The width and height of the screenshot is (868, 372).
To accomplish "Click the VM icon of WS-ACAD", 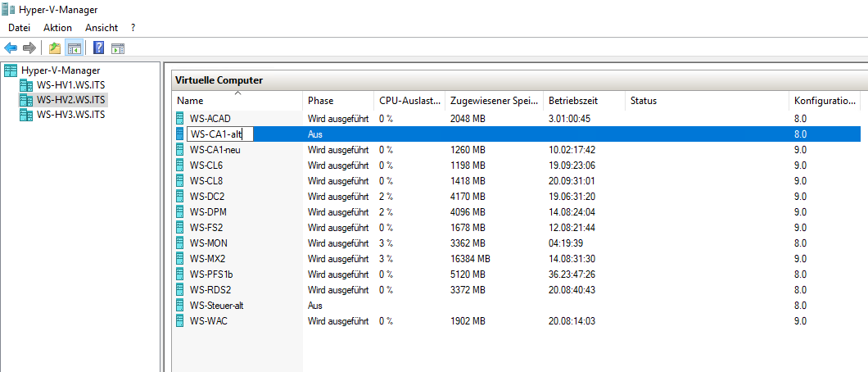I will coord(179,119).
